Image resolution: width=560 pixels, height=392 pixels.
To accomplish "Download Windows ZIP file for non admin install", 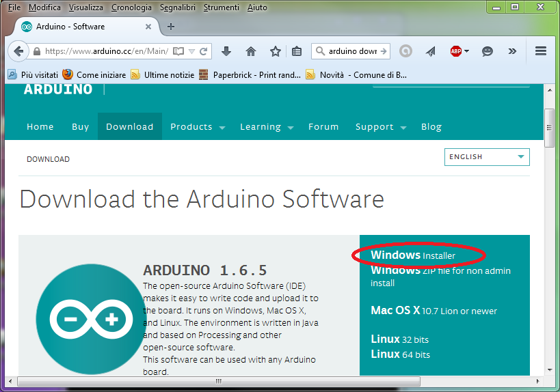I will 440,277.
